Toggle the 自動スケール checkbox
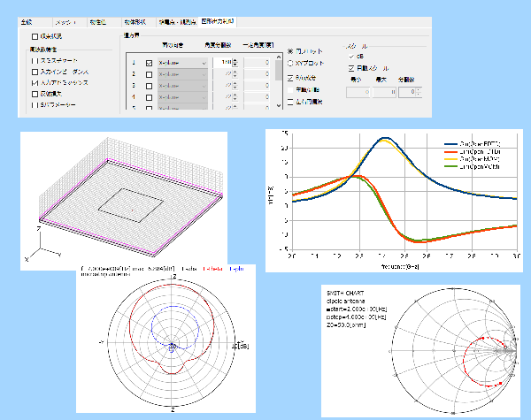Screen dimensions: 531x420 [351, 68]
